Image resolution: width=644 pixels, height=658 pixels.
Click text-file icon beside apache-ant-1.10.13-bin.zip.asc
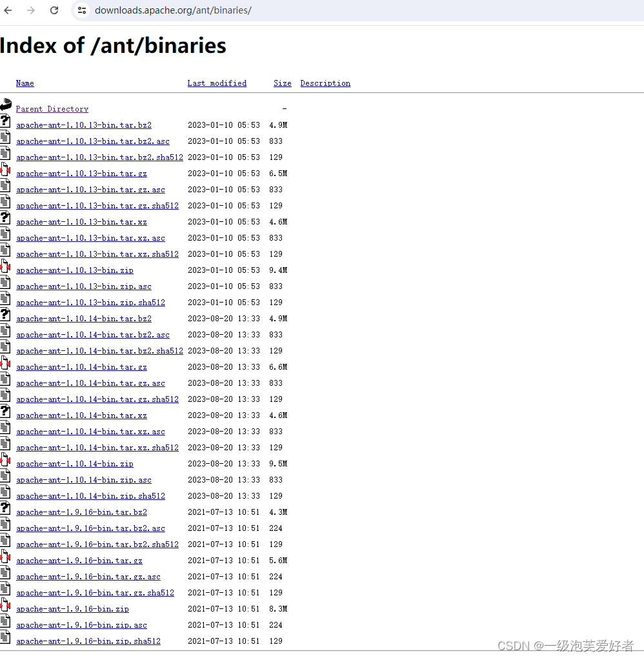(5, 283)
